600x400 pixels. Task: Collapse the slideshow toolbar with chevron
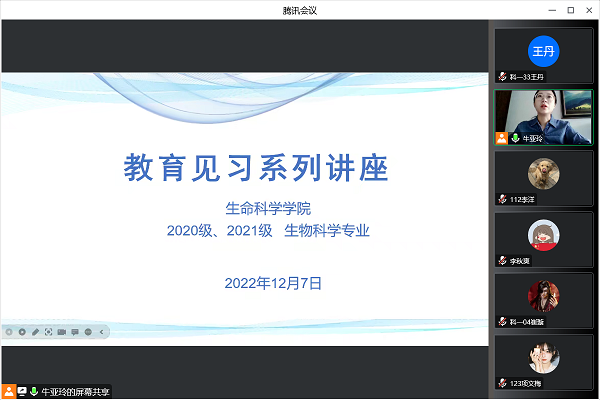click(x=101, y=332)
